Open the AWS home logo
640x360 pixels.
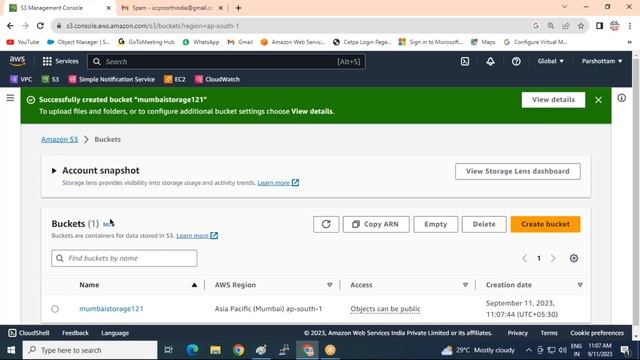[x=17, y=61]
